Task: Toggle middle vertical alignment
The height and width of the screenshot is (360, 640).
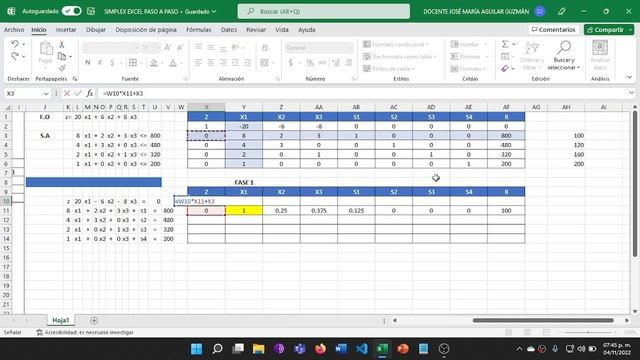Action: pyautogui.click(x=211, y=48)
